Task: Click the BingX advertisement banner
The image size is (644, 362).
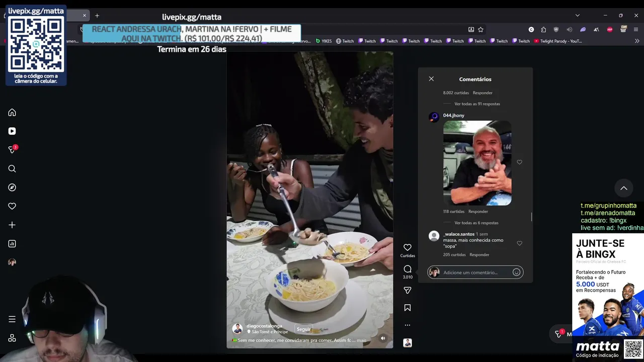Action: tap(608, 297)
